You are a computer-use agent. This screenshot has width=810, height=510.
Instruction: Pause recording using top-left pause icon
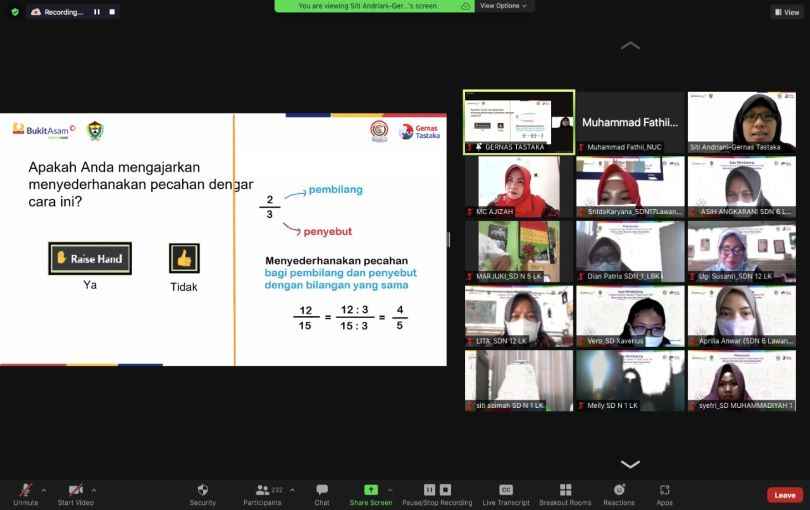click(x=97, y=12)
